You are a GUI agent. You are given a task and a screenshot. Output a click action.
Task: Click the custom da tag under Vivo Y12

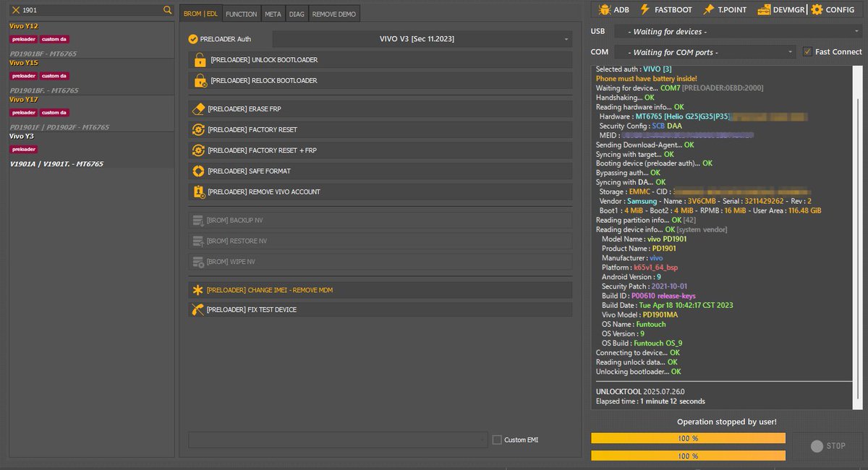[54, 39]
